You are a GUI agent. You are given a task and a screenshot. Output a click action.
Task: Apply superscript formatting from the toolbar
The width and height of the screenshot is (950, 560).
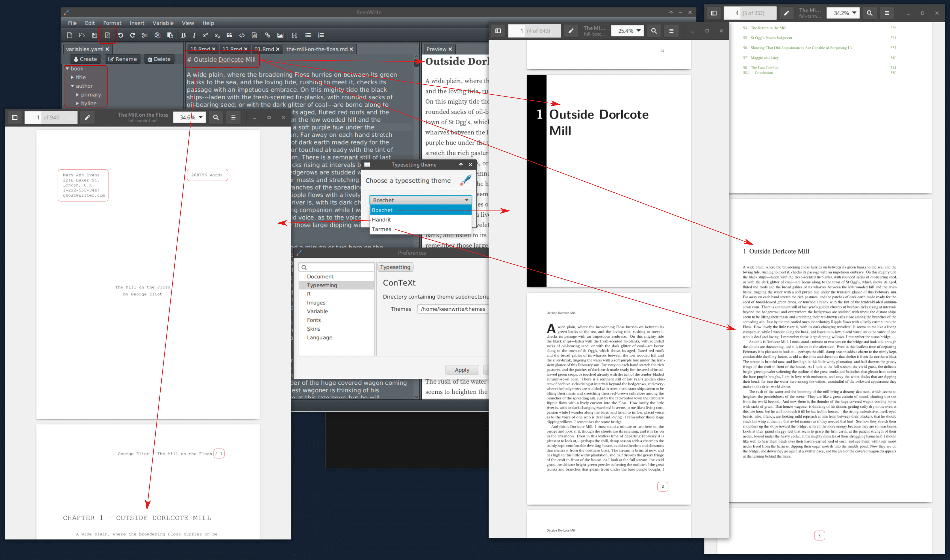[205, 35]
